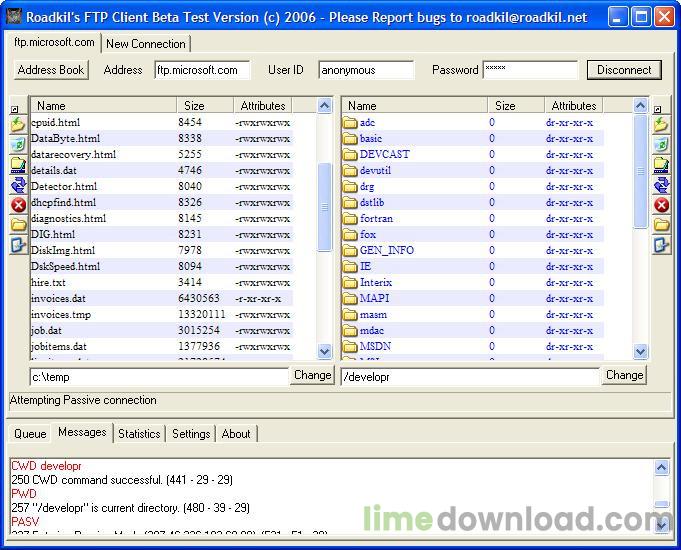Open the DEVCAST remote folder
This screenshot has height=550, width=681.
point(384,154)
